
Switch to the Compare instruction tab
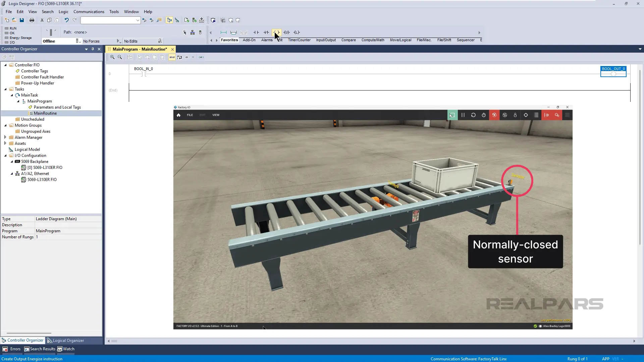348,40
